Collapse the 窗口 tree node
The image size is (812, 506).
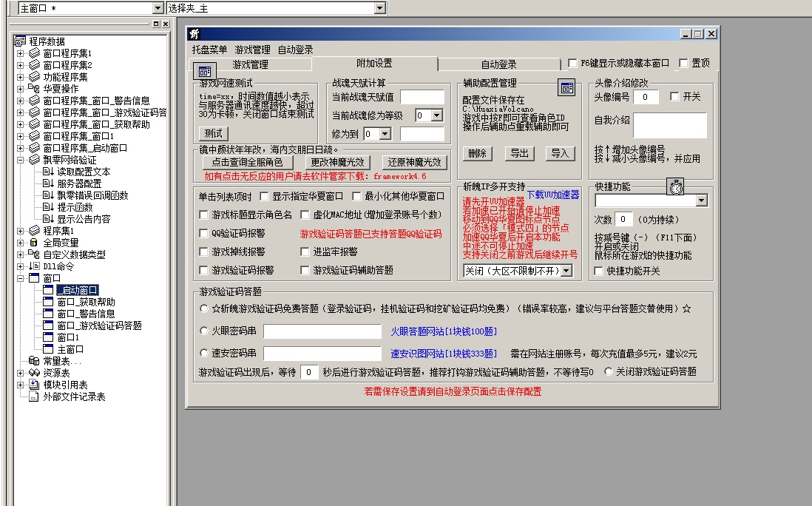coord(20,278)
